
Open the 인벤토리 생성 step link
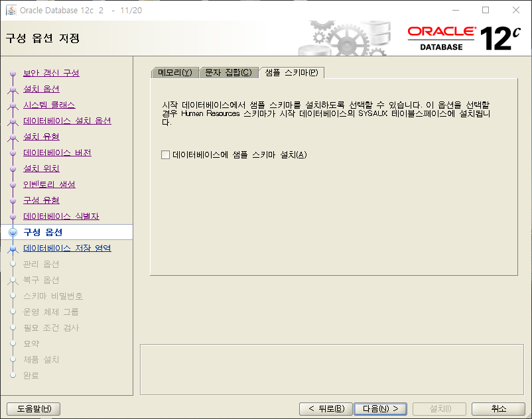[49, 184]
